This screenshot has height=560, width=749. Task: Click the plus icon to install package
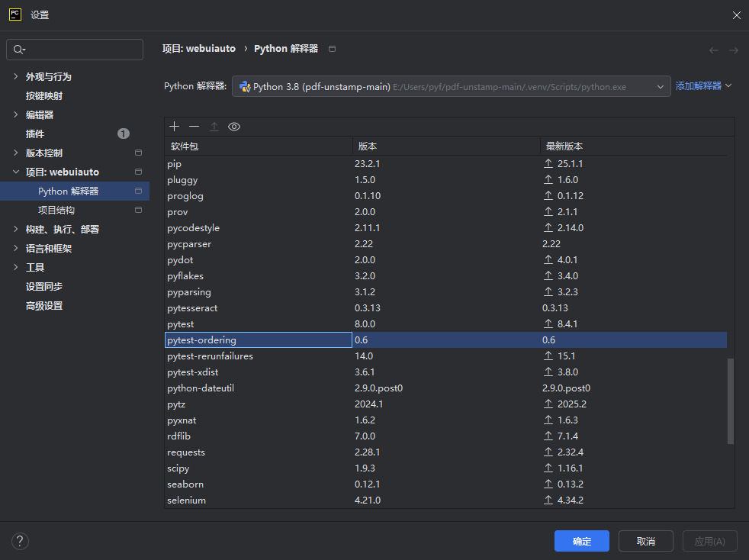coord(175,127)
